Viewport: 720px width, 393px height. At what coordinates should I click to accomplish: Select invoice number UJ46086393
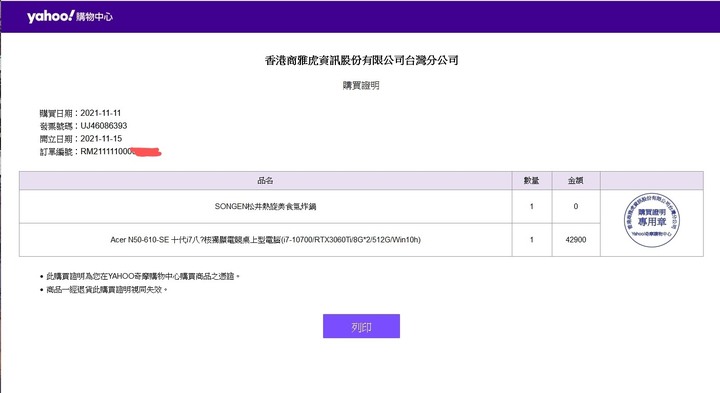click(104, 126)
